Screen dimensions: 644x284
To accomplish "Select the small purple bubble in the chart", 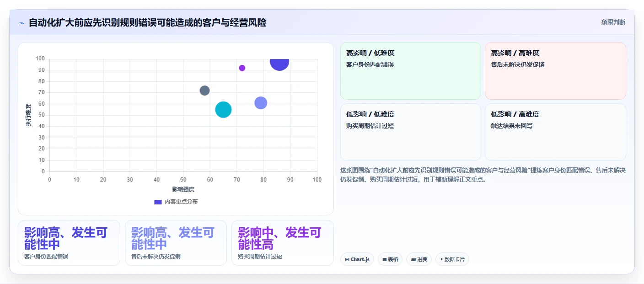I will (x=242, y=68).
